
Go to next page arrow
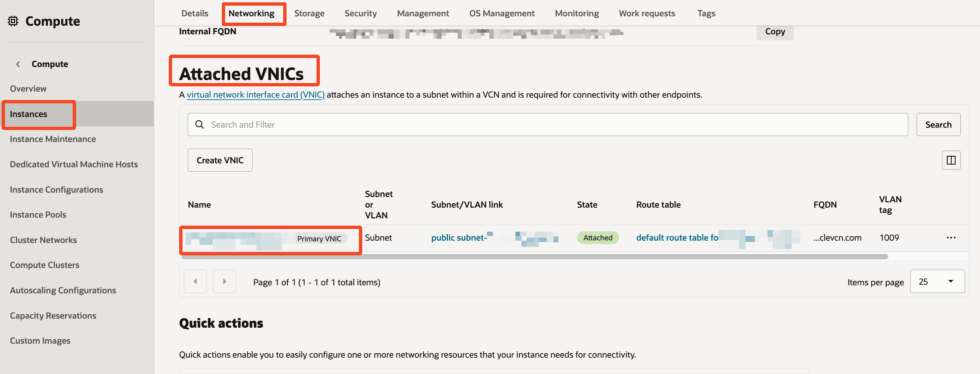pos(224,282)
